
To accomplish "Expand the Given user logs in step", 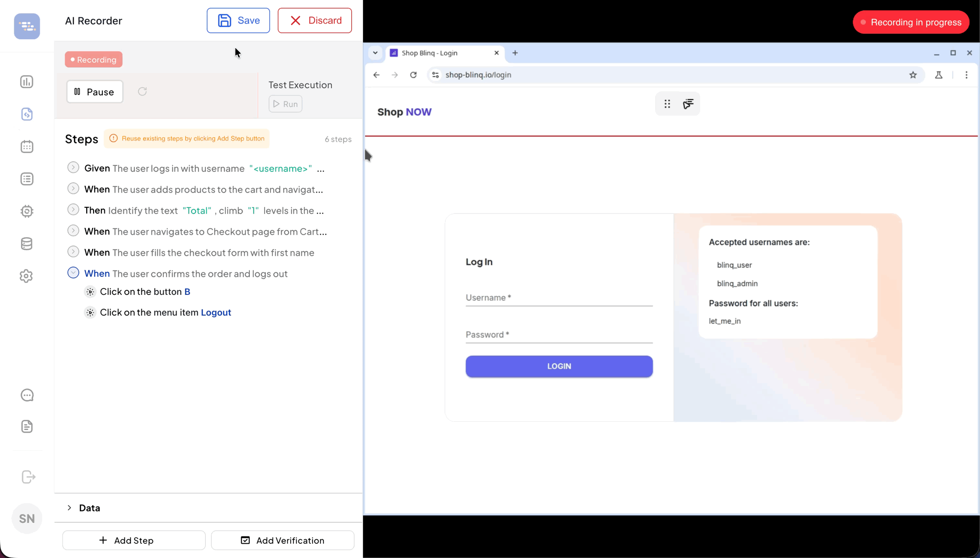I will tap(73, 168).
